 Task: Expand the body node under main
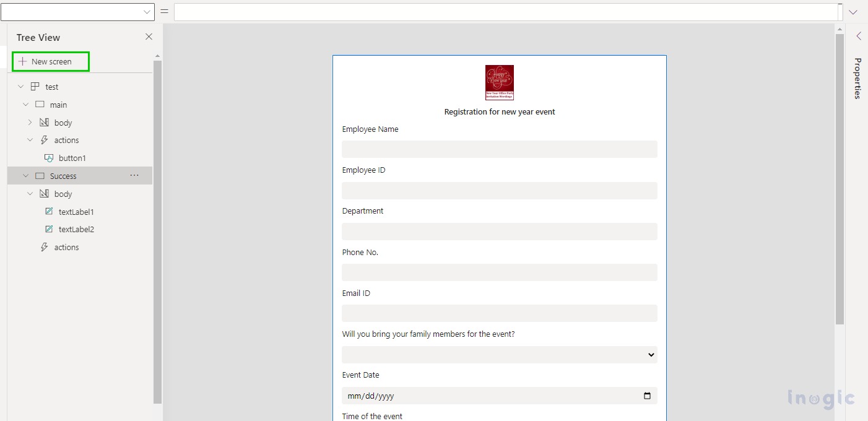(x=30, y=123)
